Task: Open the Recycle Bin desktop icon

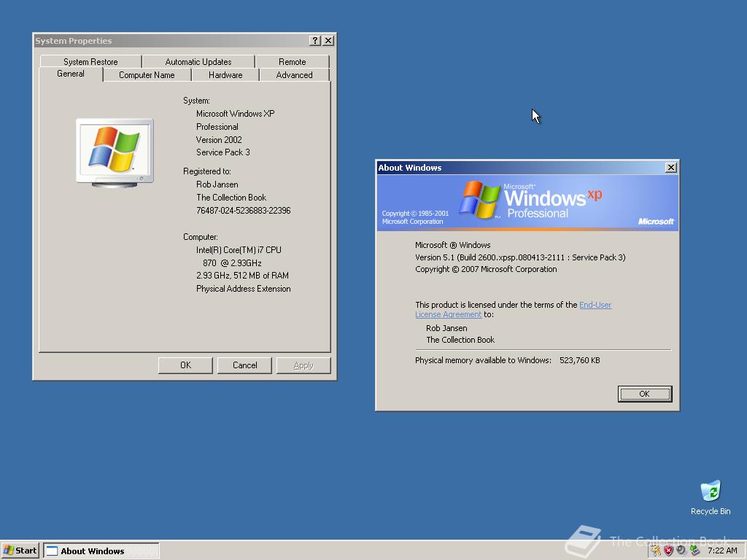Action: pyautogui.click(x=711, y=497)
